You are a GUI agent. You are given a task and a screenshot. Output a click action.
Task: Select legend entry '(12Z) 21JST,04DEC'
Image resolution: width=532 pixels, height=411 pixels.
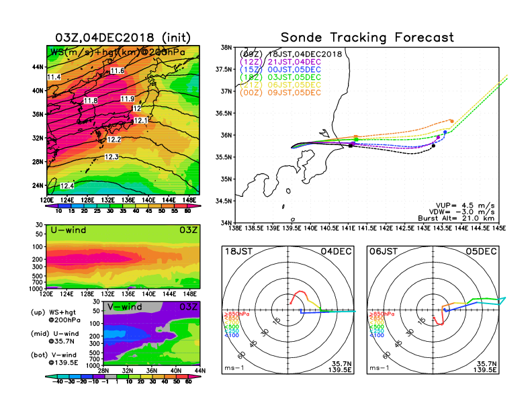point(280,62)
